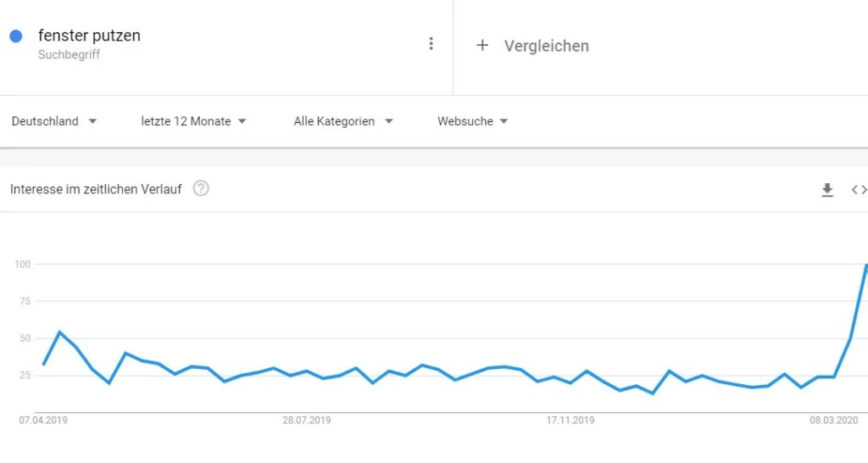Select the 28.07.2019 date label
Viewport: 868px width, 463px height.
tap(306, 420)
